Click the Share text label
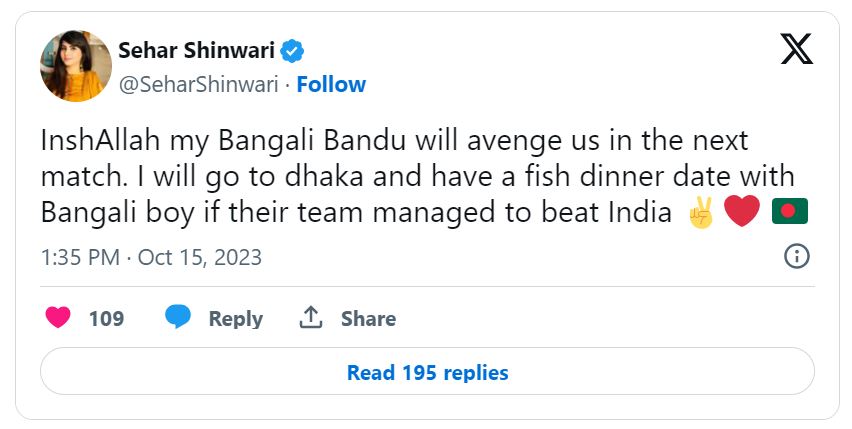The width and height of the screenshot is (852, 429). pos(368,318)
